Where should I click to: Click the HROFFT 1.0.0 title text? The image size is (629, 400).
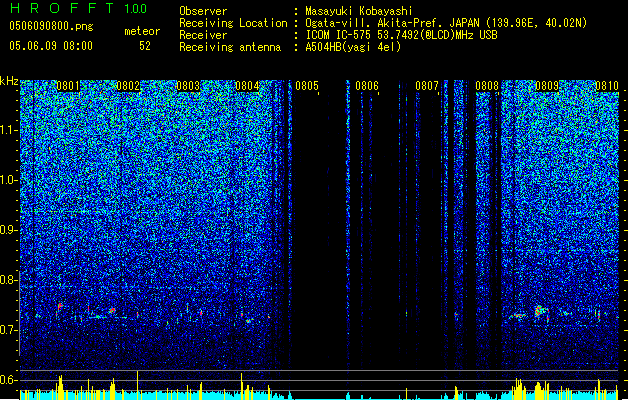tap(78, 8)
